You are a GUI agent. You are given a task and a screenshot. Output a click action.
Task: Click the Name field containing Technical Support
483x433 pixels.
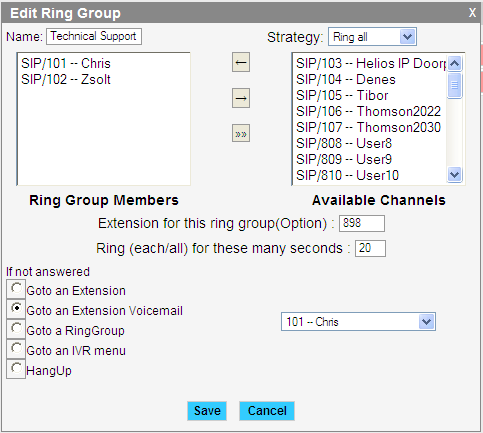[94, 36]
